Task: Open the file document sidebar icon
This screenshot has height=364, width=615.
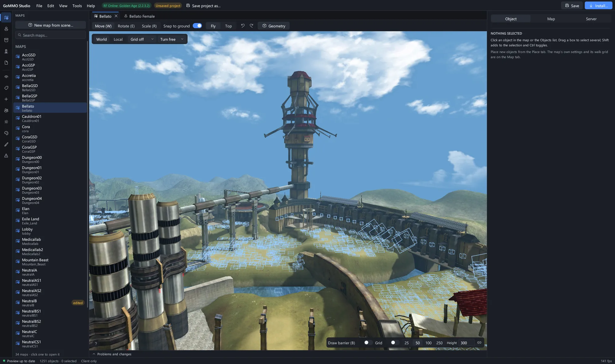Action: tap(6, 63)
